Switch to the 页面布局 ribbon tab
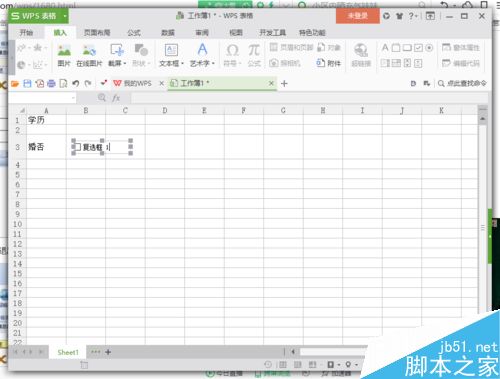The height and width of the screenshot is (379, 500). (97, 33)
